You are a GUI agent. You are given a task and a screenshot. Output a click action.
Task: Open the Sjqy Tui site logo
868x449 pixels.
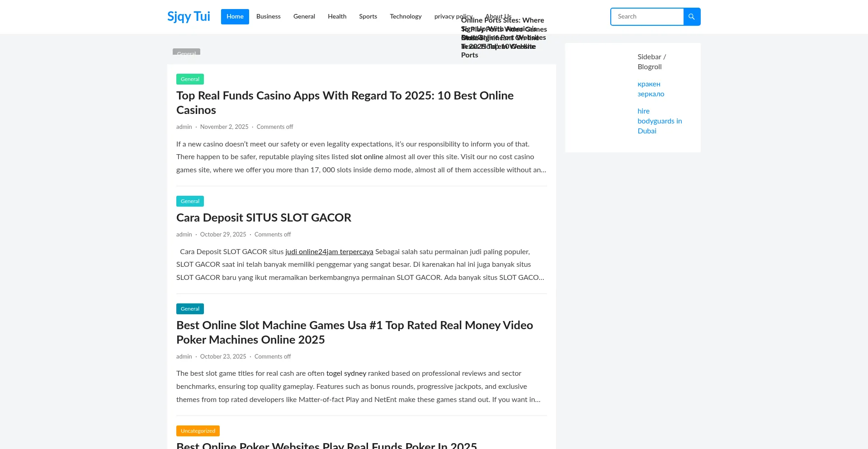pos(189,16)
